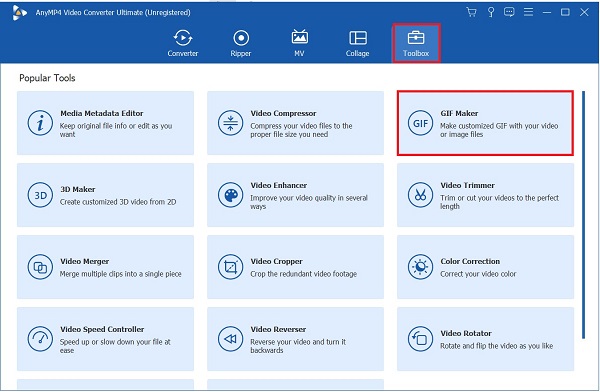Open 3D Maker title
This screenshot has height=392, width=600.
78,189
